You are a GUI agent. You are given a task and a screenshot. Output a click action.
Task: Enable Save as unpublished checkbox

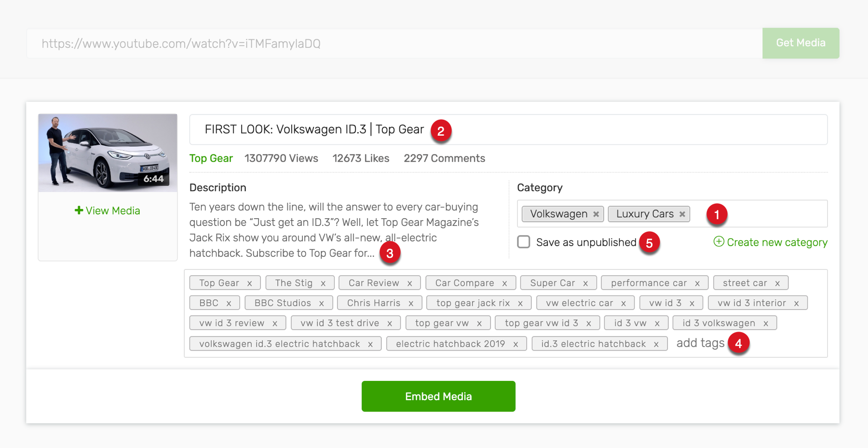(x=524, y=242)
